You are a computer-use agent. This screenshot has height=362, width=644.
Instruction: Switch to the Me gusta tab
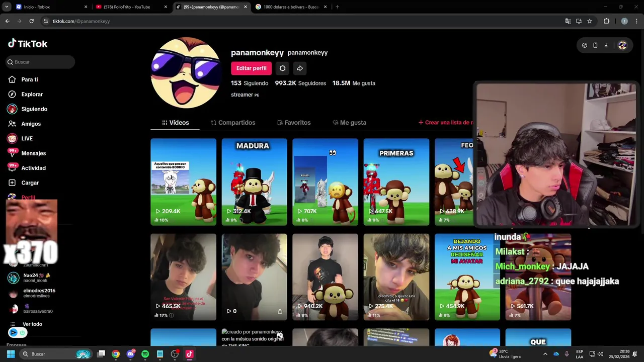pos(349,123)
